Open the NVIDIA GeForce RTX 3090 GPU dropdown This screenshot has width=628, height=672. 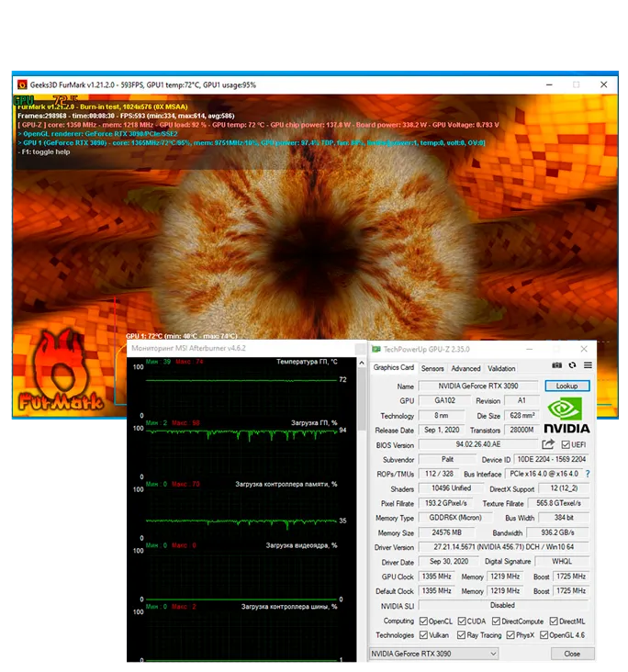433,654
